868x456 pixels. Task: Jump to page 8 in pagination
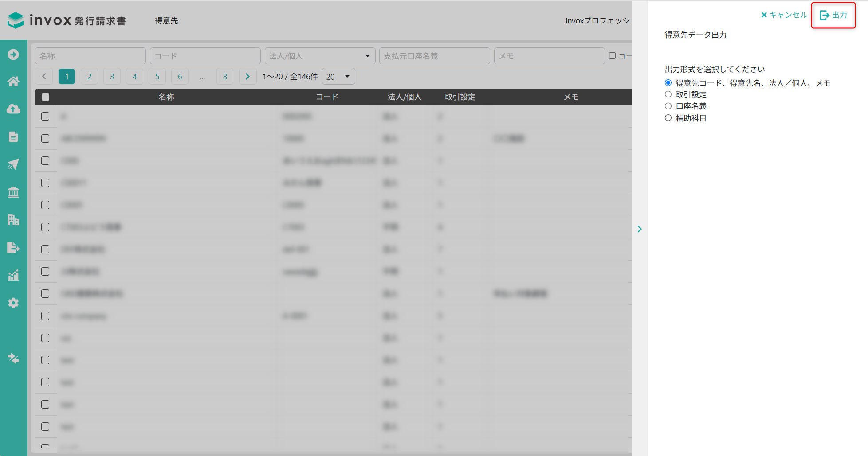pyautogui.click(x=225, y=76)
